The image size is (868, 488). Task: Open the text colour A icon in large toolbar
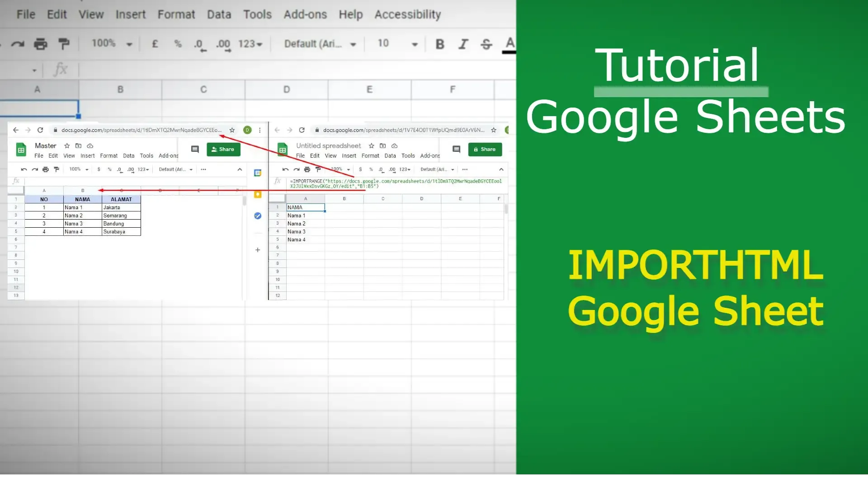[x=509, y=45]
